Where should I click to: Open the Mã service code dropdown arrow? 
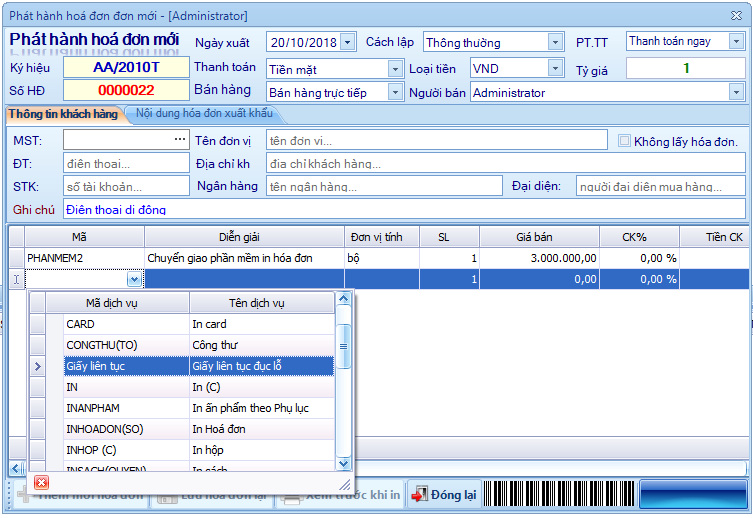[134, 280]
